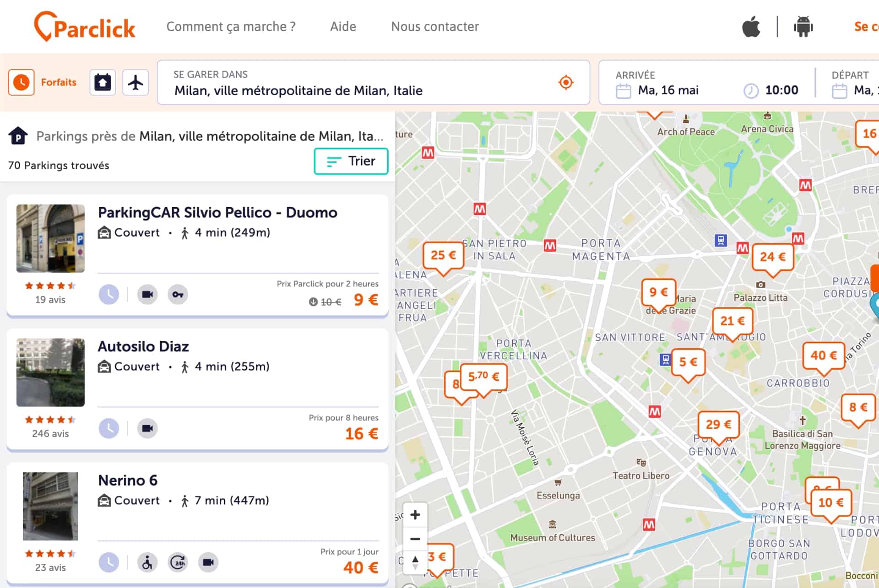Open the Android app icon
879x588 pixels.
point(803,27)
